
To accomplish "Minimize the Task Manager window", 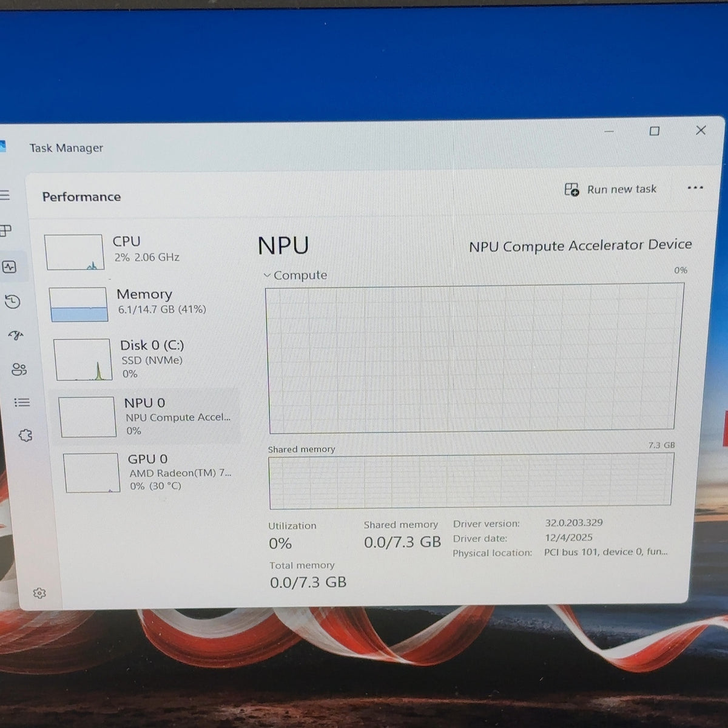I will 609,131.
